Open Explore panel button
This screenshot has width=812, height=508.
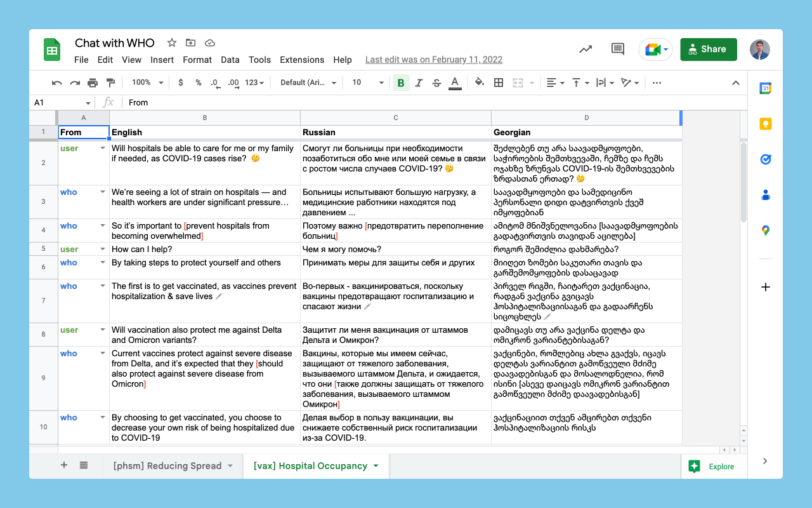click(713, 466)
